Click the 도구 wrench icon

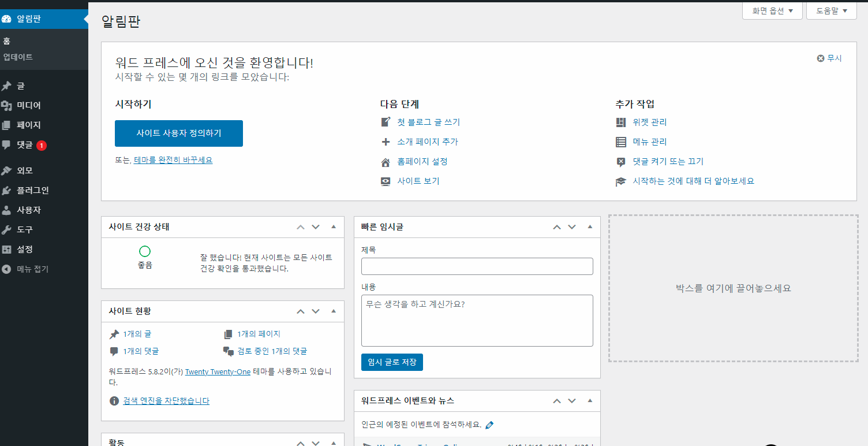6,230
